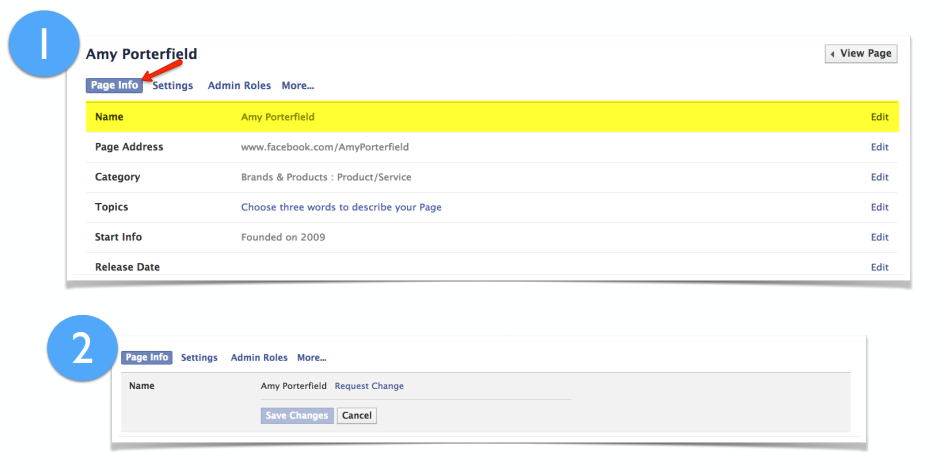Click the back arrow icon on View Page

coord(833,54)
